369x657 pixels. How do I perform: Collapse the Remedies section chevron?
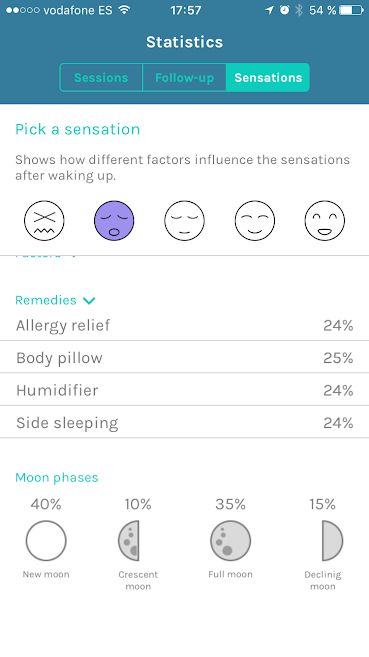pos(89,300)
